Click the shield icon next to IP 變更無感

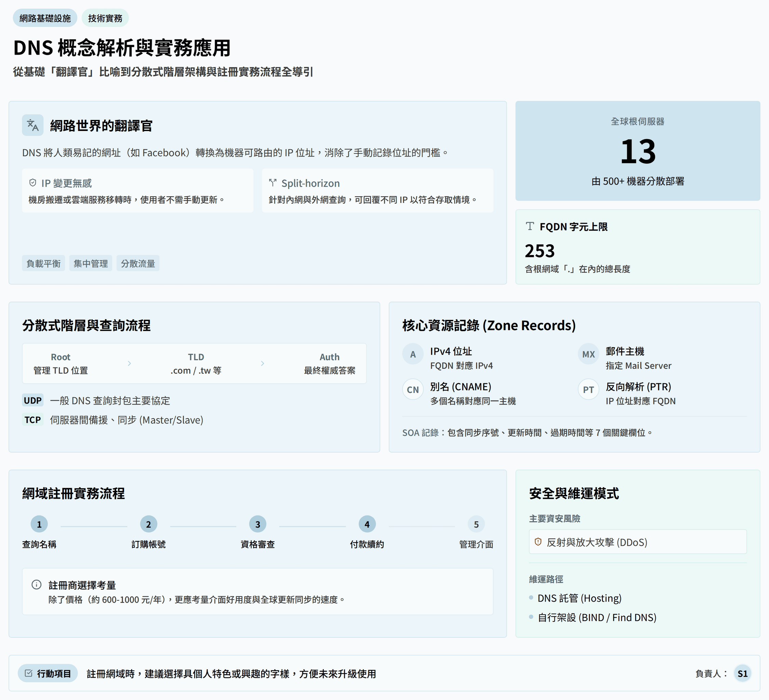pyautogui.click(x=33, y=183)
